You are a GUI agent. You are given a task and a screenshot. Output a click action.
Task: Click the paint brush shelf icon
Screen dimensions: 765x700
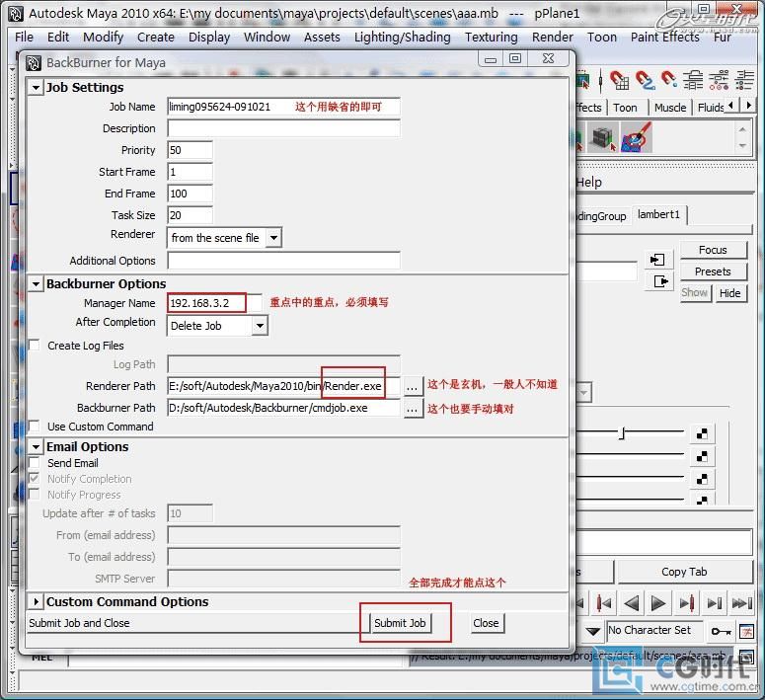point(637,137)
